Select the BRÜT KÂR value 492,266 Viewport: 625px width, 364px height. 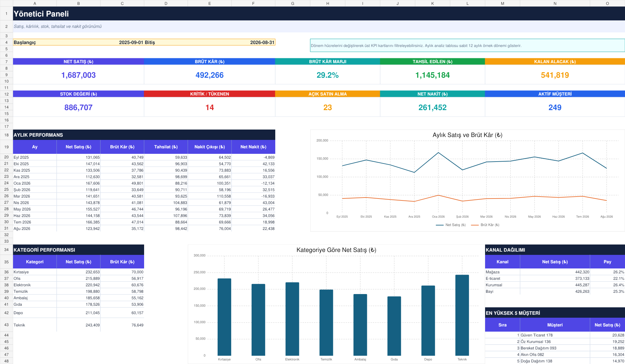(x=210, y=75)
